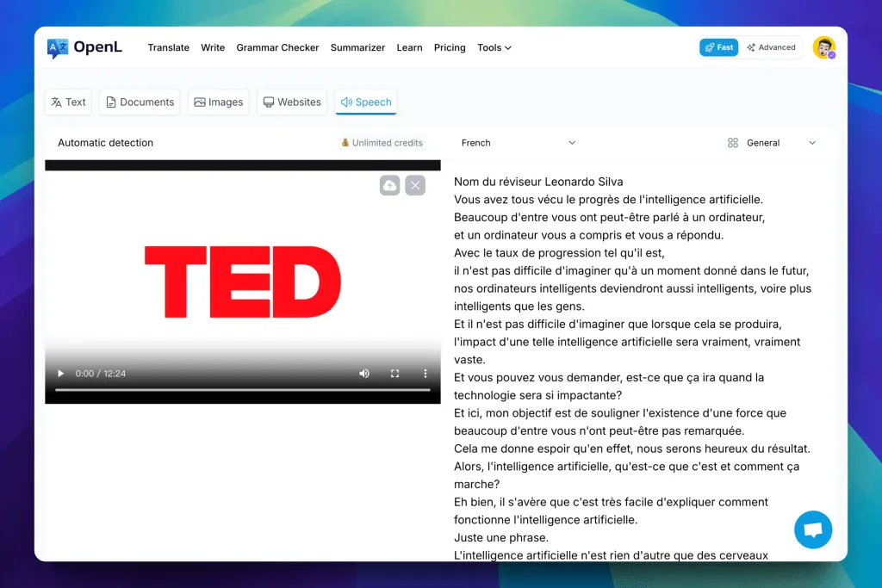882x588 pixels.
Task: Remove the video with the X button
Action: (415, 185)
